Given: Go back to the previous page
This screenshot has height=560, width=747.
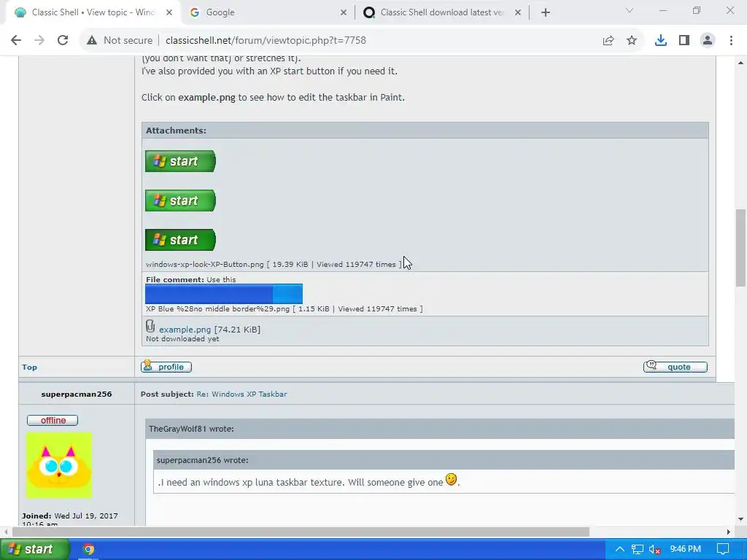Looking at the screenshot, I should click(16, 41).
